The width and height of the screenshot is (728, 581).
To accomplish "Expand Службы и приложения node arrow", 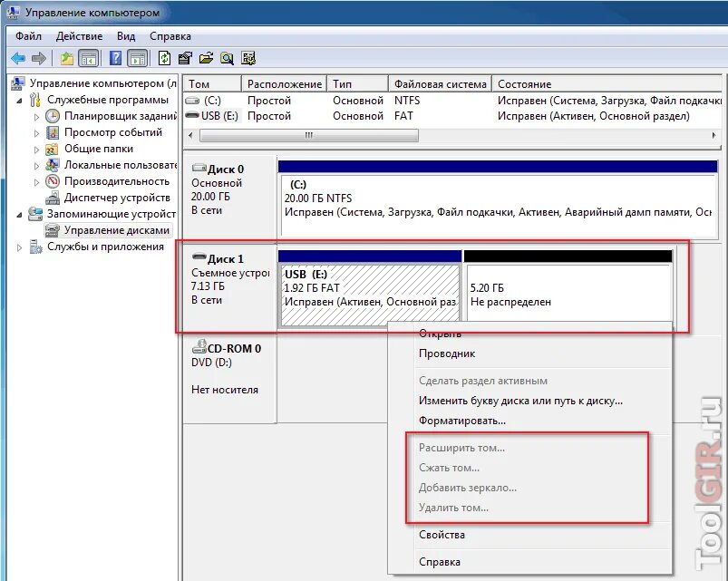I will tap(20, 247).
